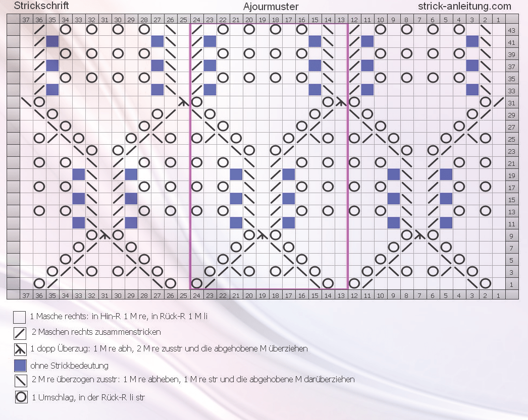528x420 pixels.
Task: Click column number 24 in the bottom header
Action: 197,295
